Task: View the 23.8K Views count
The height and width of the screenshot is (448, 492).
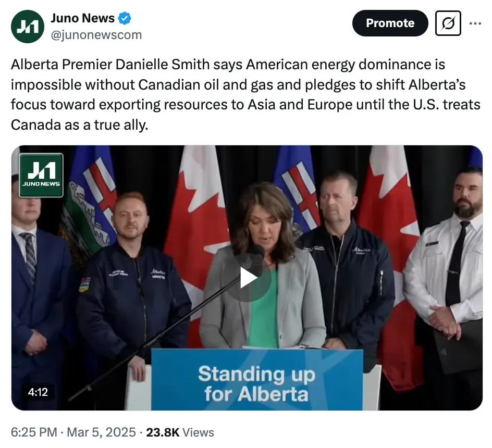Action: pyautogui.click(x=180, y=432)
